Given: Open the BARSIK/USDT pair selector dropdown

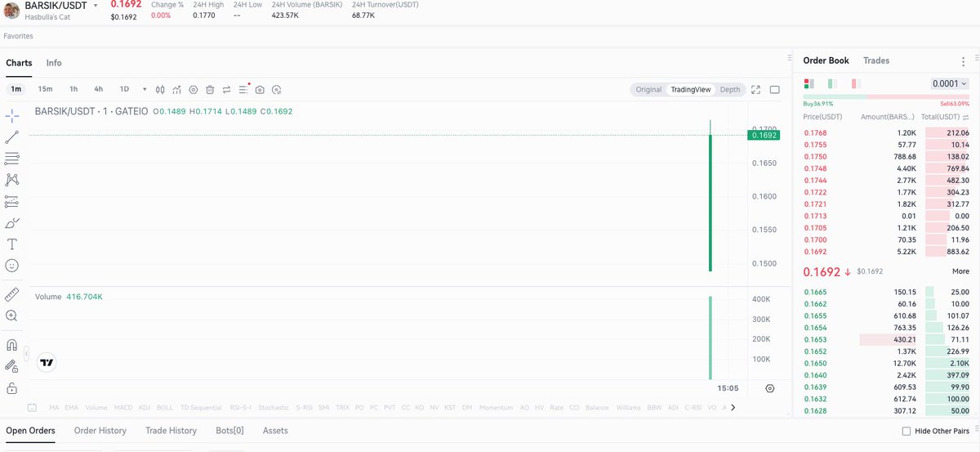Looking at the screenshot, I should pos(95,5).
